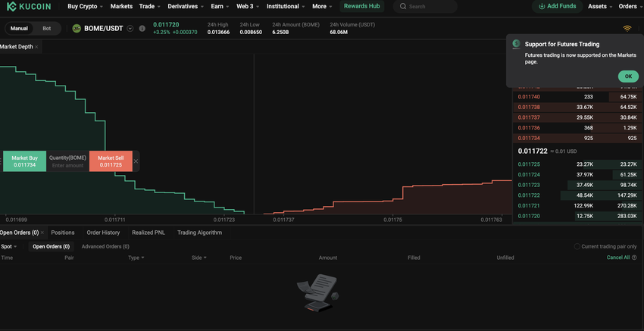Click the Quantity(BOME) amount field
This screenshot has width=644, height=331.
pyautogui.click(x=67, y=165)
